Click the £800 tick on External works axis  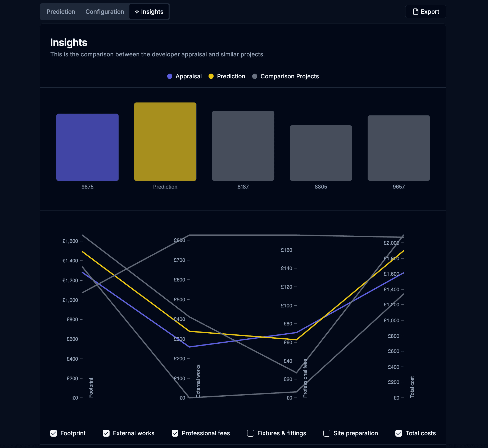coord(179,240)
